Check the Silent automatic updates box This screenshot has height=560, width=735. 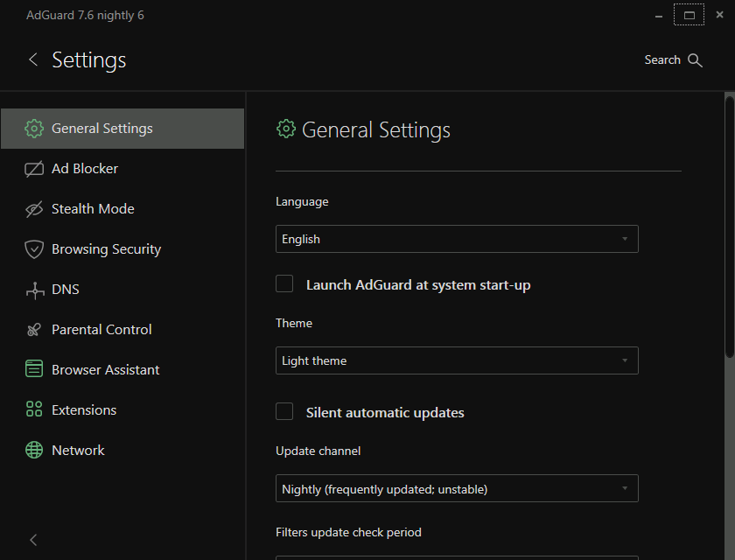[x=284, y=411]
